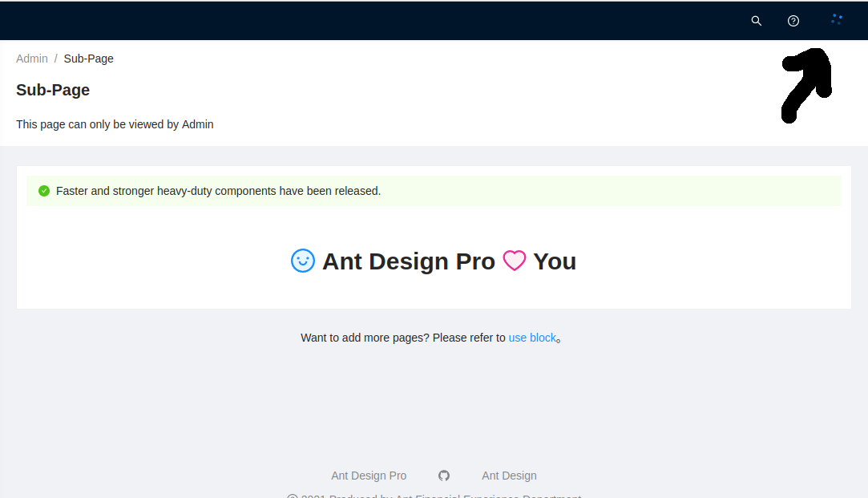Click the pink heart outline icon
The width and height of the screenshot is (868, 498).
coord(515,260)
